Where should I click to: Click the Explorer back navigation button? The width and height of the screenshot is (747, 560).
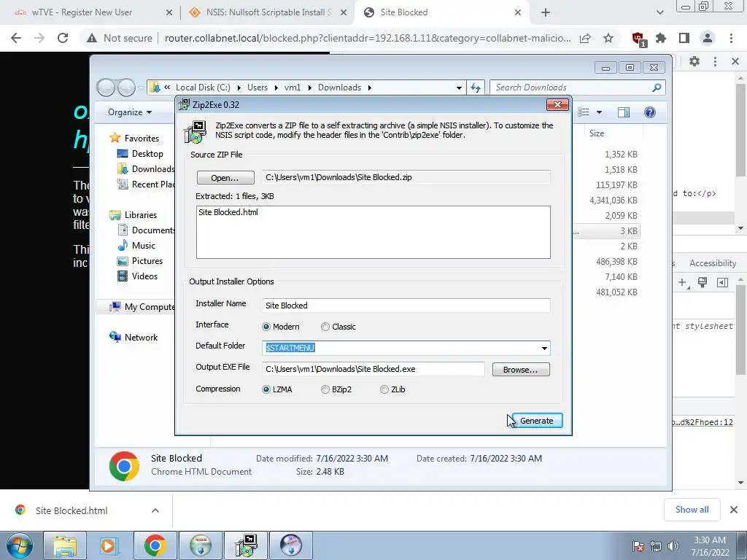[x=106, y=87]
